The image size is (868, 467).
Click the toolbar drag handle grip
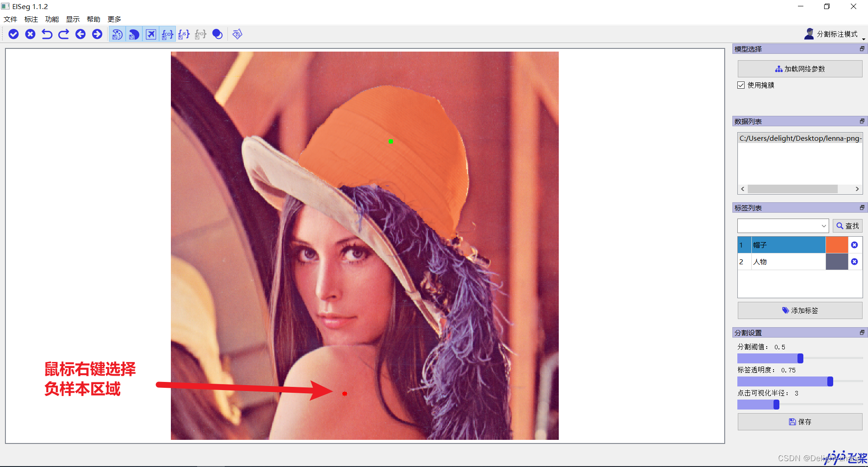pos(4,34)
